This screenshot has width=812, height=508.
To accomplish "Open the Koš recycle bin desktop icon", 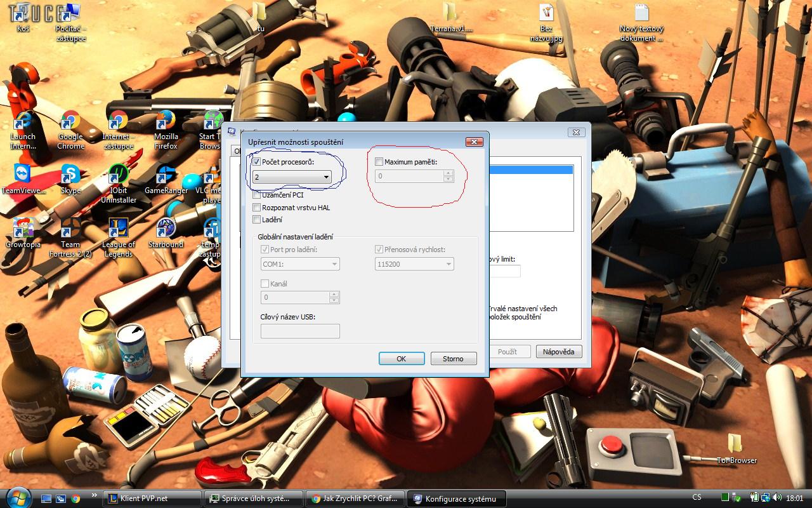I will pos(23,17).
